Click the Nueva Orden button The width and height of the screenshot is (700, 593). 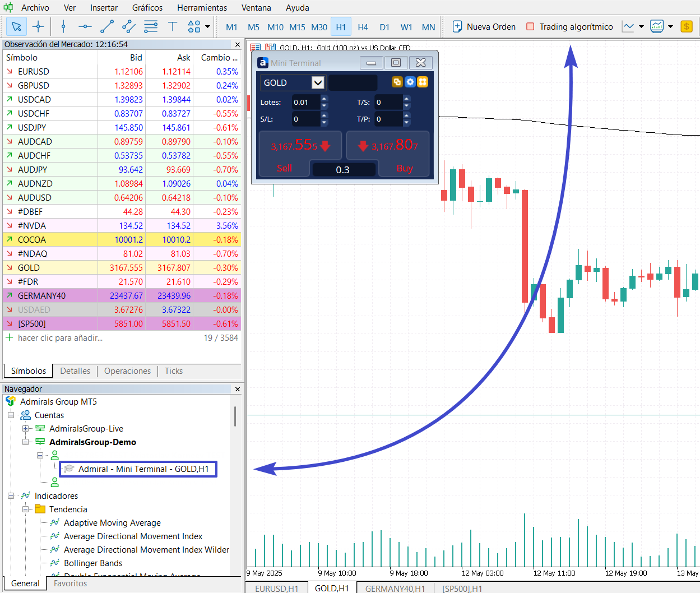pos(484,26)
